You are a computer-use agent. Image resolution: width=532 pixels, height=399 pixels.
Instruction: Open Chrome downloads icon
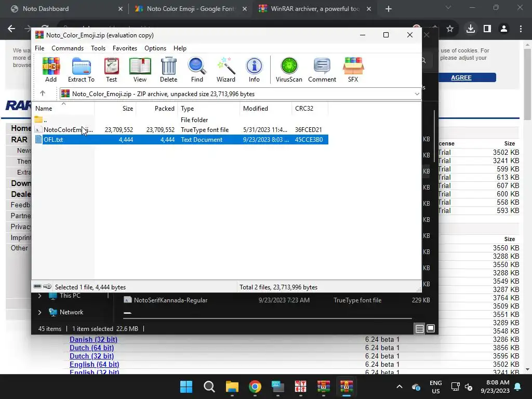(470, 29)
